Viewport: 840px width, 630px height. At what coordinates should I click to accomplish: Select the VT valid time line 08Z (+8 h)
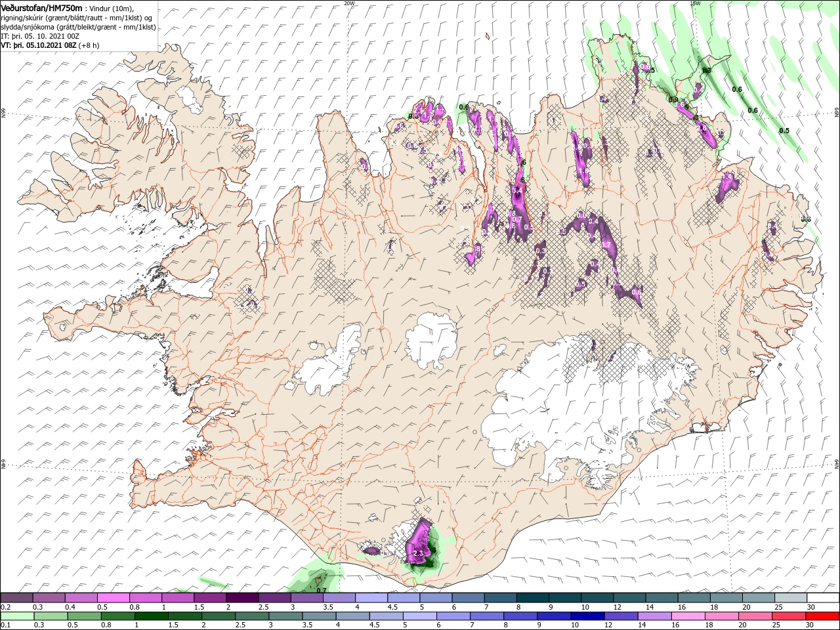click(51, 45)
